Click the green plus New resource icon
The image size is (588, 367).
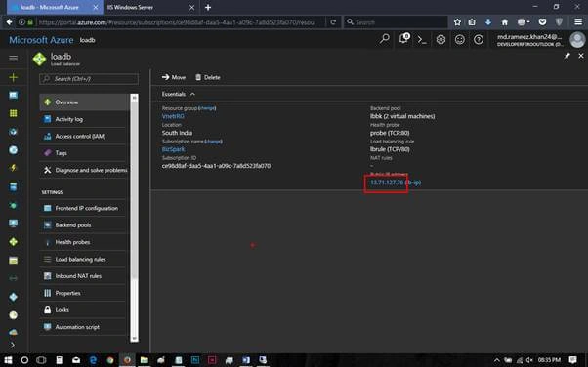click(13, 77)
